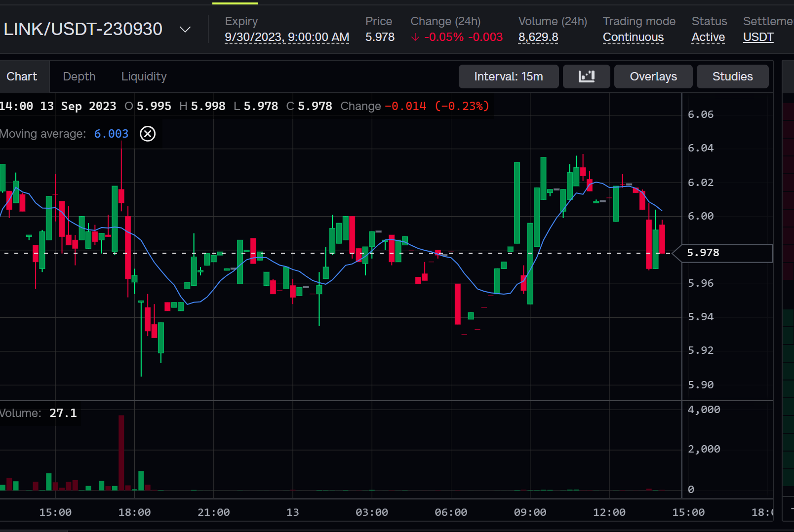Screen dimensions: 794x532
Task: Select the Chart tab
Action: [22, 76]
